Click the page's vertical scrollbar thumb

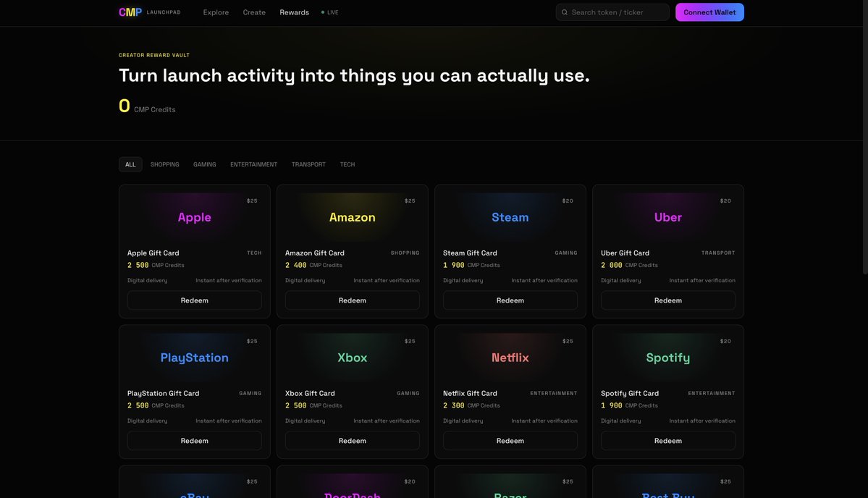(x=864, y=138)
